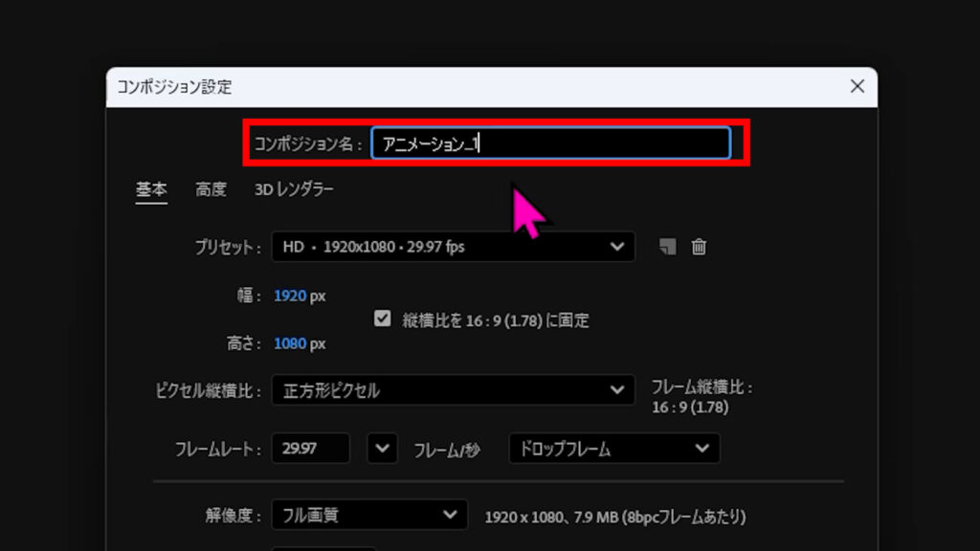Switch to the 高度 tab
980x551 pixels.
pyautogui.click(x=211, y=190)
